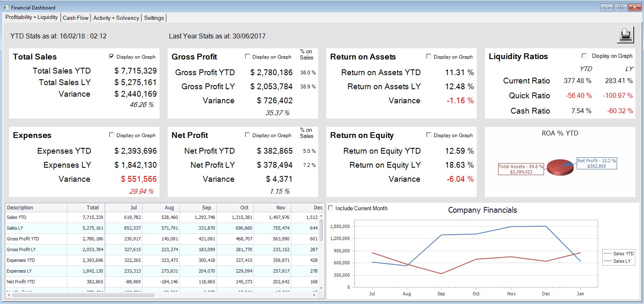This screenshot has width=644, height=304.
Task: Switch to Activity + Solvency tab
Action: coord(116,18)
